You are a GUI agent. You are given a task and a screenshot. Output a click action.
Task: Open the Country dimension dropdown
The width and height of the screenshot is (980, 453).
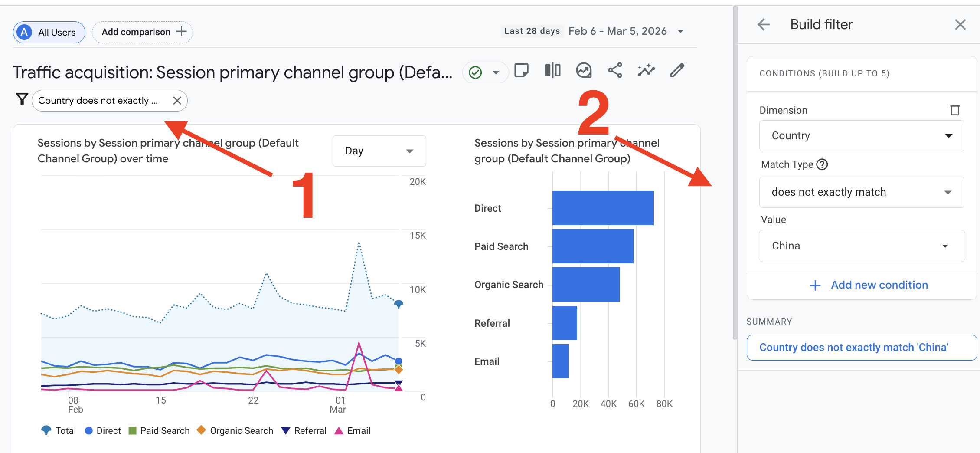pyautogui.click(x=861, y=136)
